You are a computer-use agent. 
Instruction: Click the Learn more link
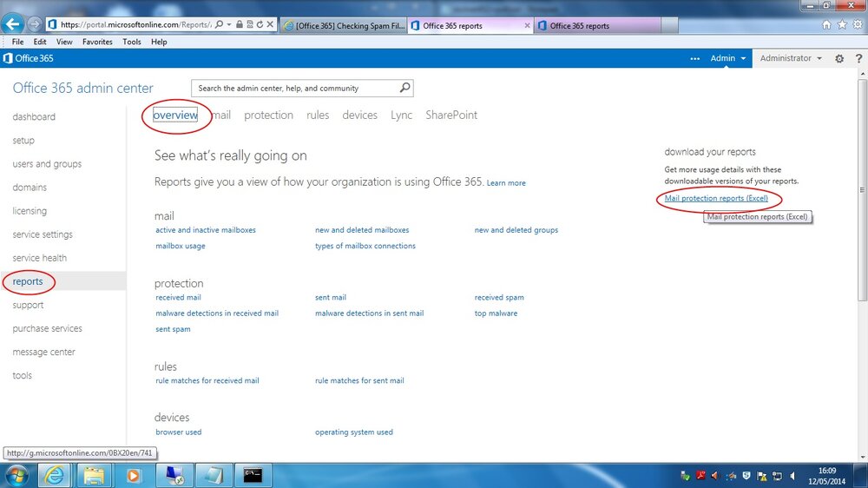click(506, 183)
